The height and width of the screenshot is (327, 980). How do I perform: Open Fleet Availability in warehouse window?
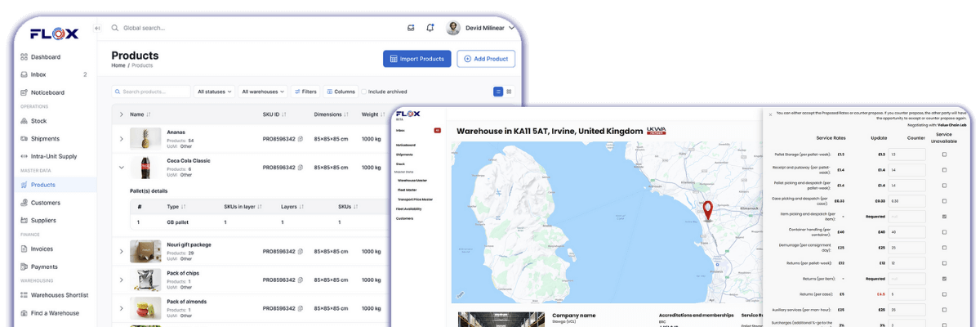410,209
